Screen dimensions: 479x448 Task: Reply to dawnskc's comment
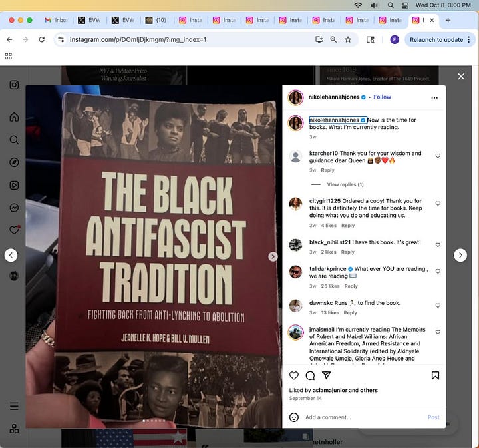[x=350, y=313]
